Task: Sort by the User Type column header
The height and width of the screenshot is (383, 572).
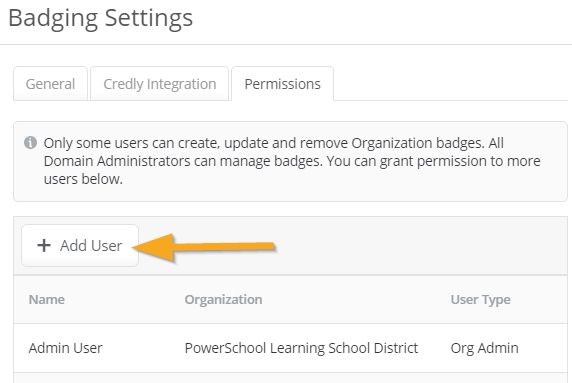Action: [480, 300]
